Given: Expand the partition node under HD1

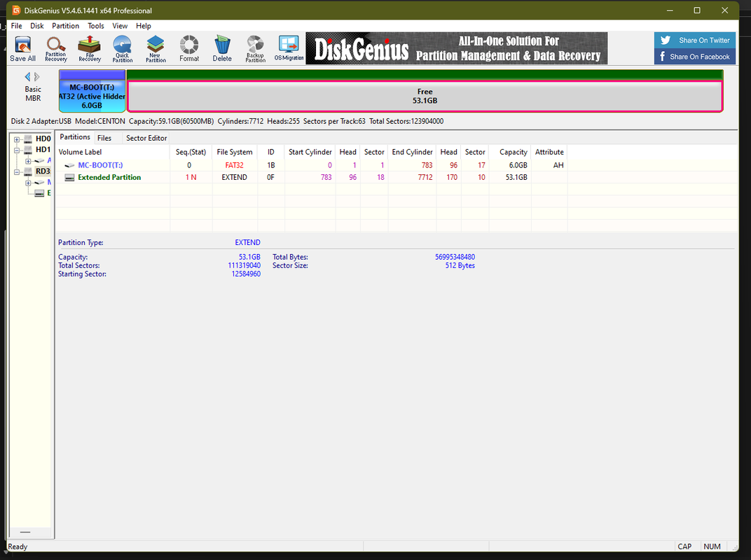Looking at the screenshot, I should coord(28,161).
